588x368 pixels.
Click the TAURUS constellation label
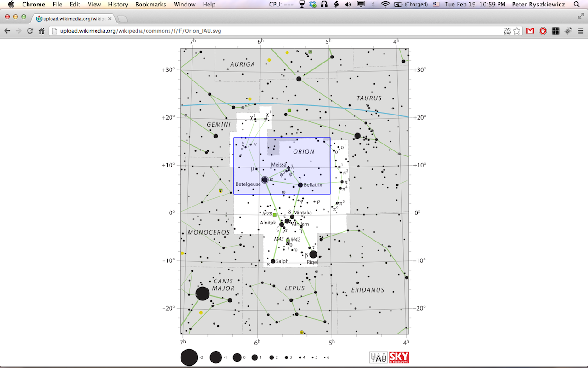click(x=369, y=98)
